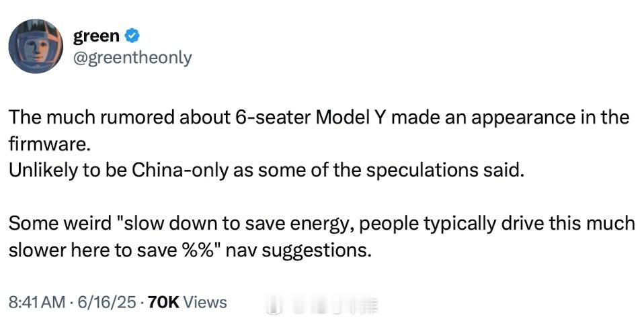Open the display name "green"

(x=96, y=36)
